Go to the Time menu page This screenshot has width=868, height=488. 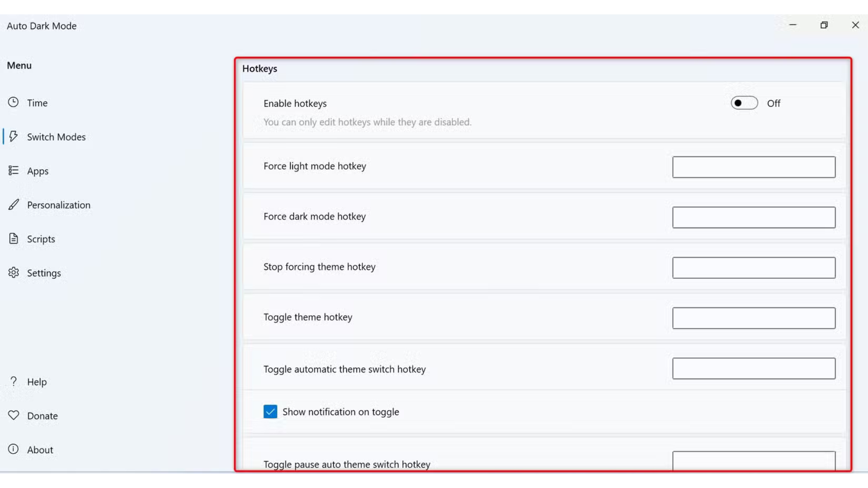pos(37,103)
